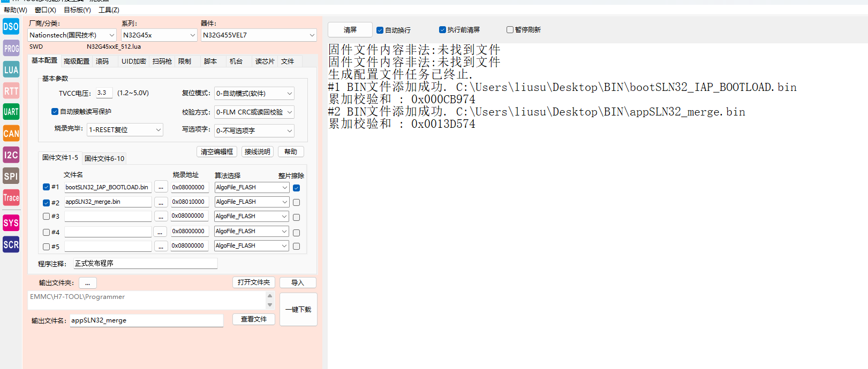Open the 工具(Z) menu
Screen dimensions: 868x369
109,10
